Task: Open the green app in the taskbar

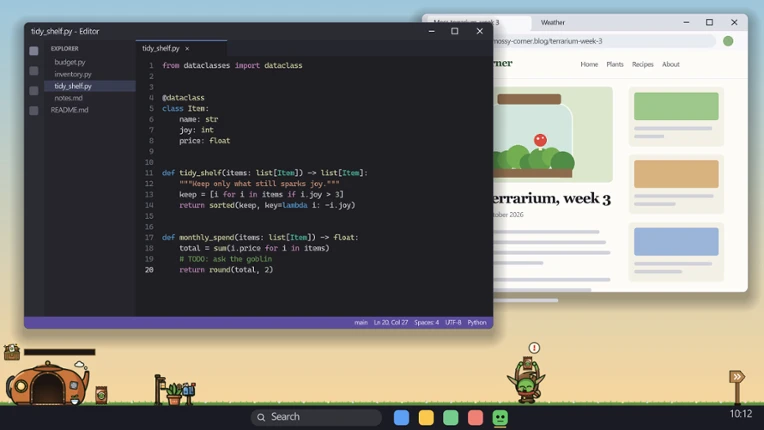Action: tap(451, 418)
